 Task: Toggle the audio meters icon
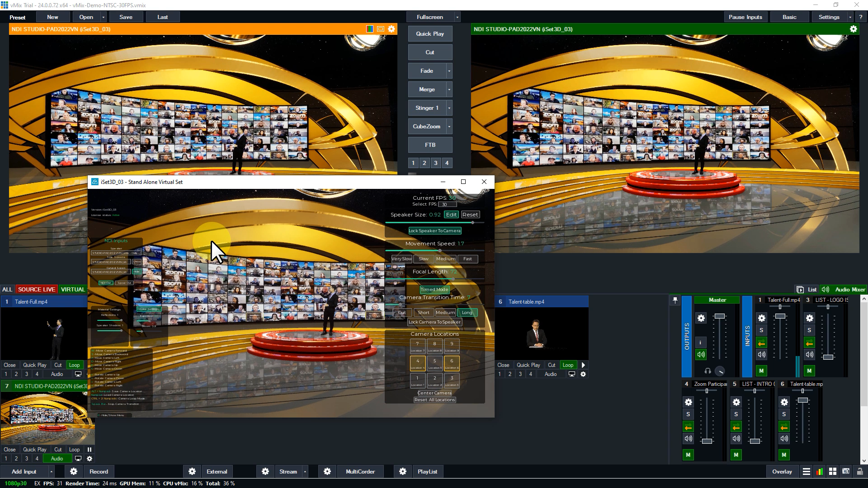(819, 471)
